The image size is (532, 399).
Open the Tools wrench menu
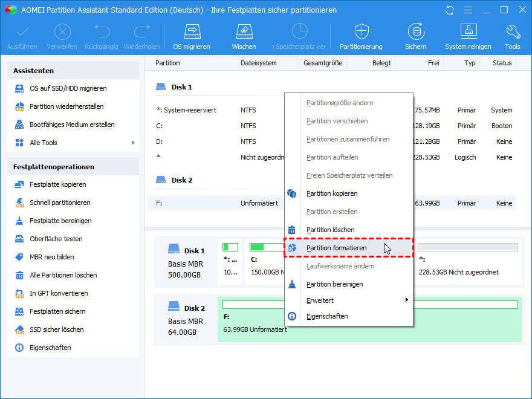tap(512, 37)
